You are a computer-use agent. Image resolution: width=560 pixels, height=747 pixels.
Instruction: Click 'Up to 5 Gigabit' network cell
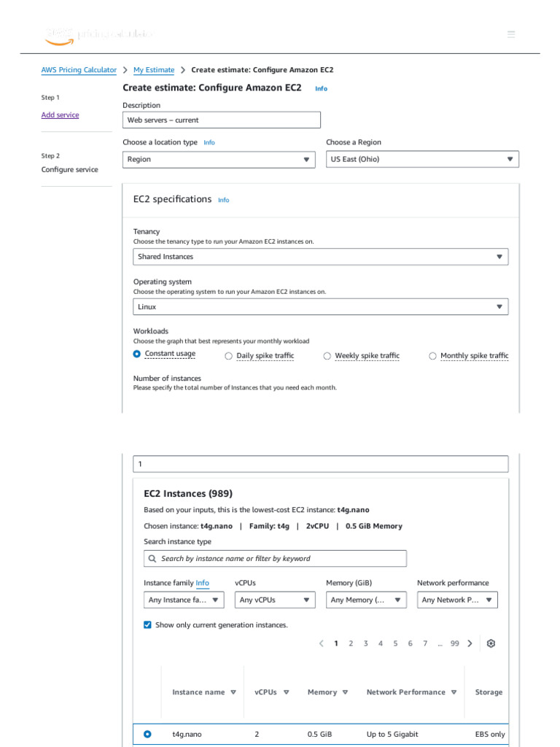392,734
